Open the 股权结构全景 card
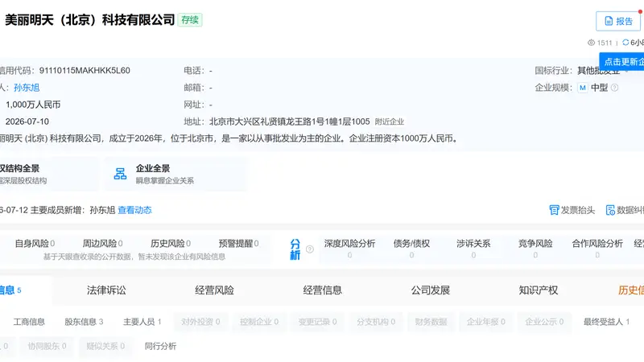 coord(49,174)
